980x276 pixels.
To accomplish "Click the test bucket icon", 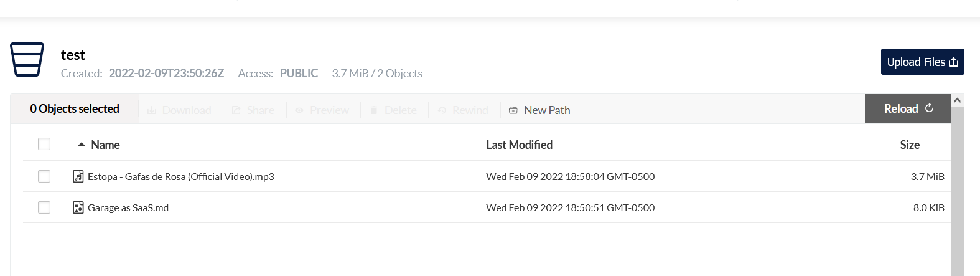I will click(x=27, y=60).
